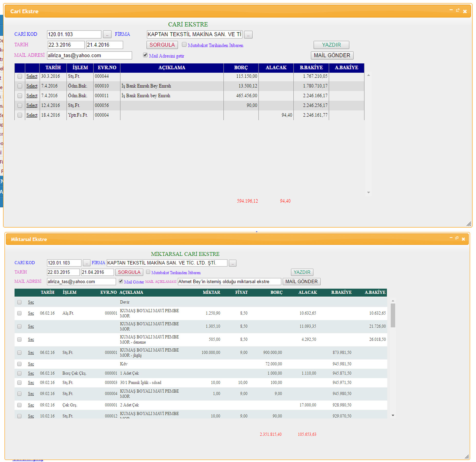Open Firma lookup button in Miktarsal Ekstre
This screenshot has width=476, height=462.
pos(233,263)
